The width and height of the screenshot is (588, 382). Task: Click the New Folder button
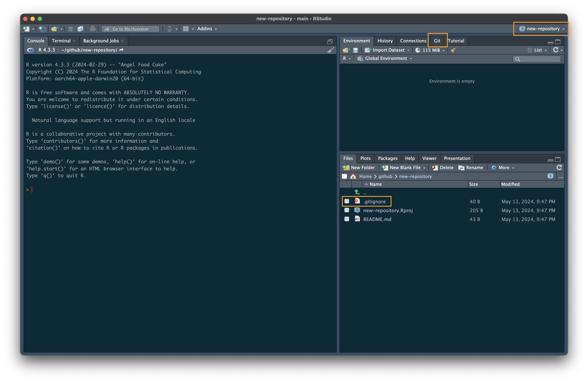[359, 168]
